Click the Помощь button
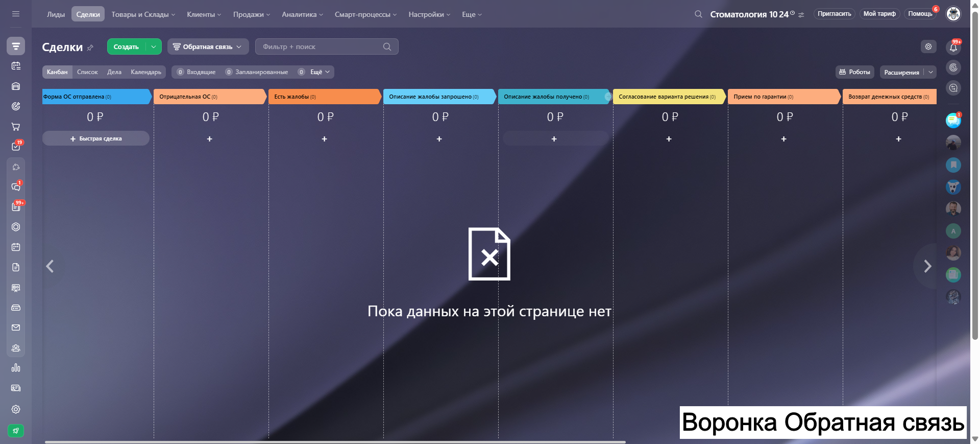Image resolution: width=980 pixels, height=444 pixels. click(920, 14)
